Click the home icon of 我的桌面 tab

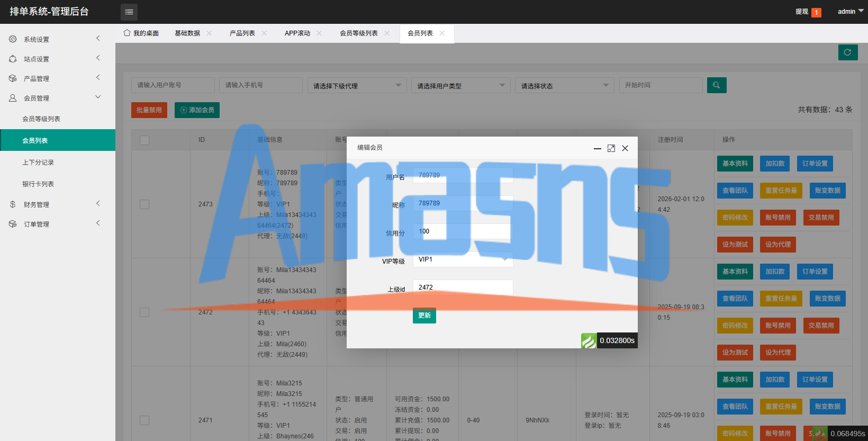127,33
